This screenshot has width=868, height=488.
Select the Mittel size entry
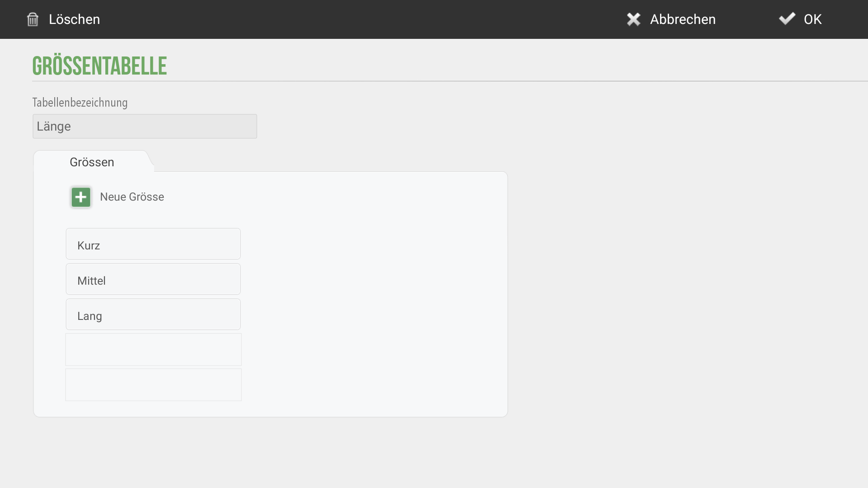[x=153, y=279]
